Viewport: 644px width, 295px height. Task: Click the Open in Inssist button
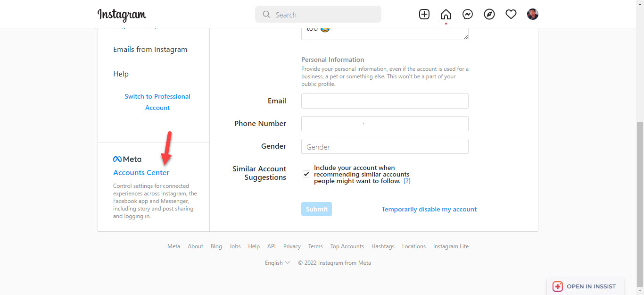[585, 286]
